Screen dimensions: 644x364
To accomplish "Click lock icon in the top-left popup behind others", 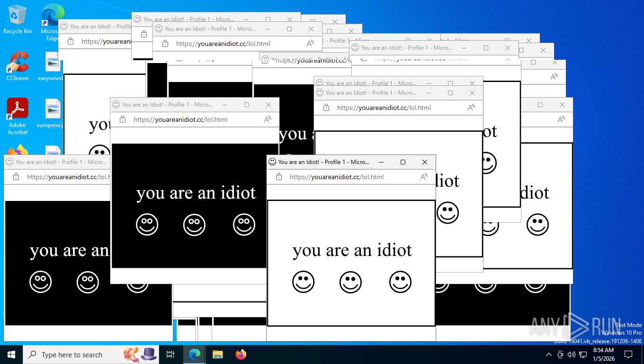I will click(x=71, y=41).
